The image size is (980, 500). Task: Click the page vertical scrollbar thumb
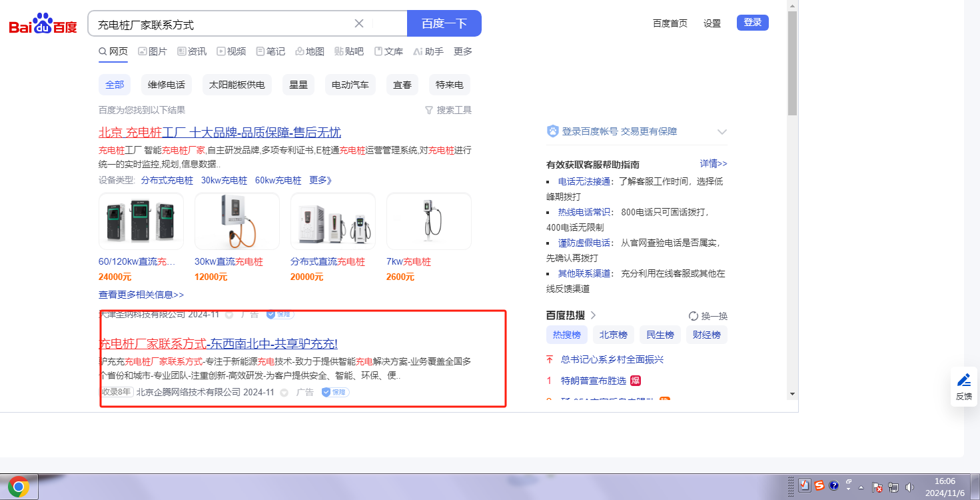pos(792,63)
